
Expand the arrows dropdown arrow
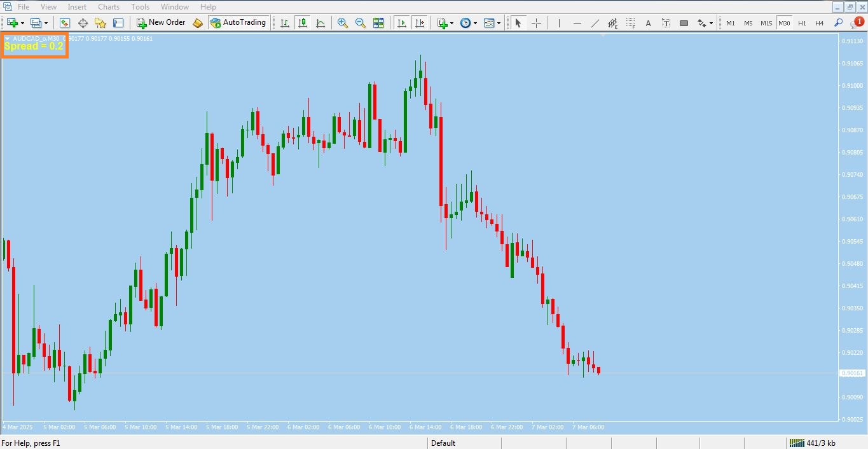[711, 23]
